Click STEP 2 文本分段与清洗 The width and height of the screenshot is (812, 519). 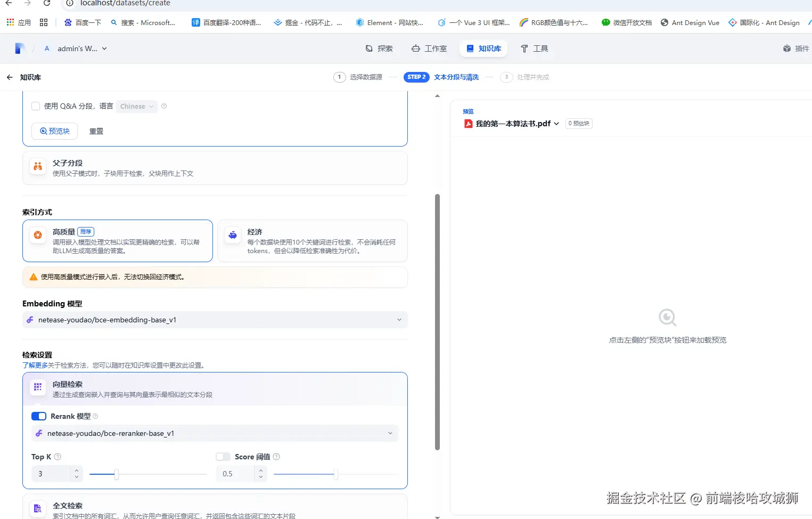[x=441, y=77]
